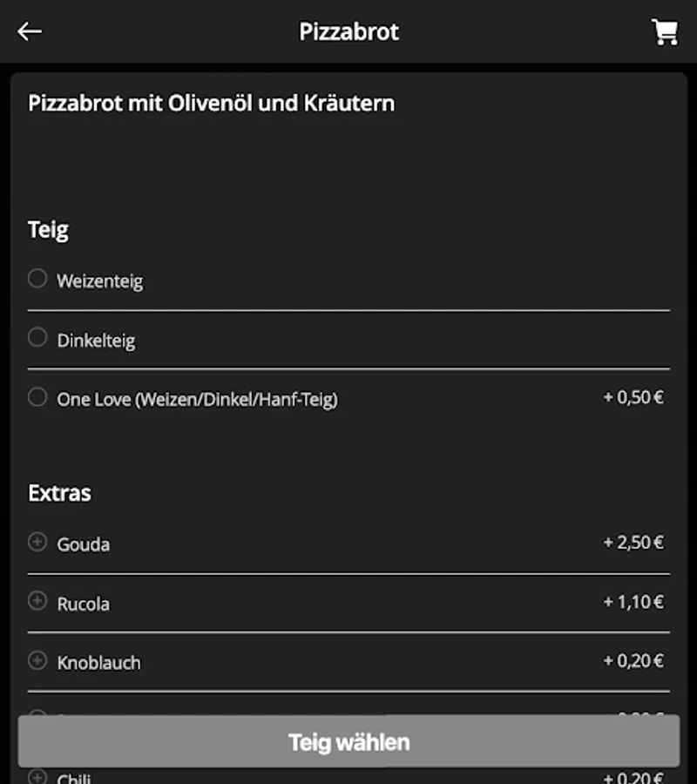
Task: Click the + 0,50 € One Love price
Action: click(633, 398)
